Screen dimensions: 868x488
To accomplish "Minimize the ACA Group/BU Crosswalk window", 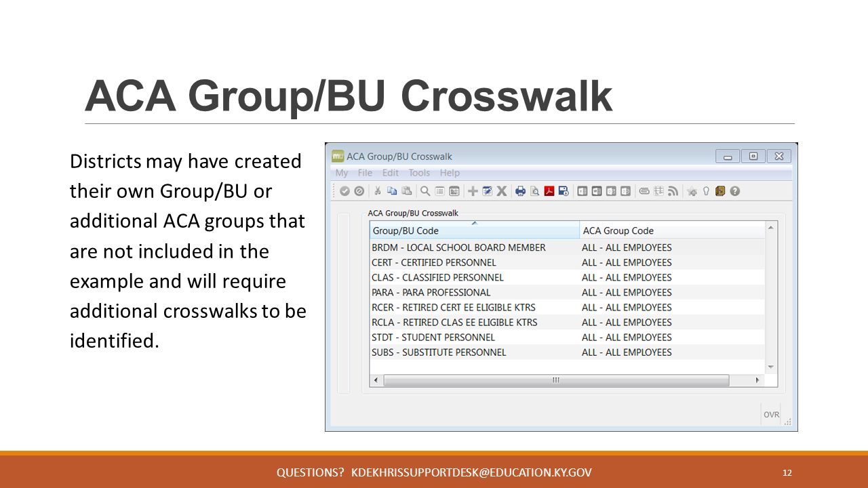I will click(x=728, y=157).
